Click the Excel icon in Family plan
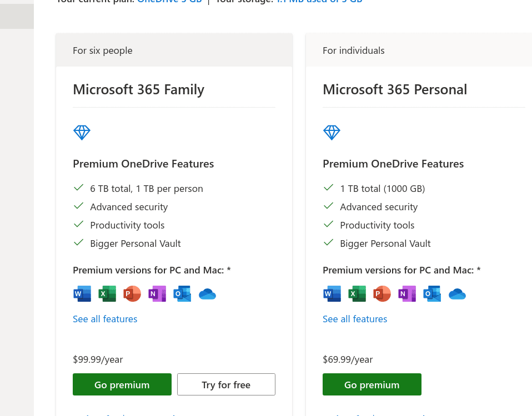Viewport: 532px width, 416px height. click(x=107, y=293)
